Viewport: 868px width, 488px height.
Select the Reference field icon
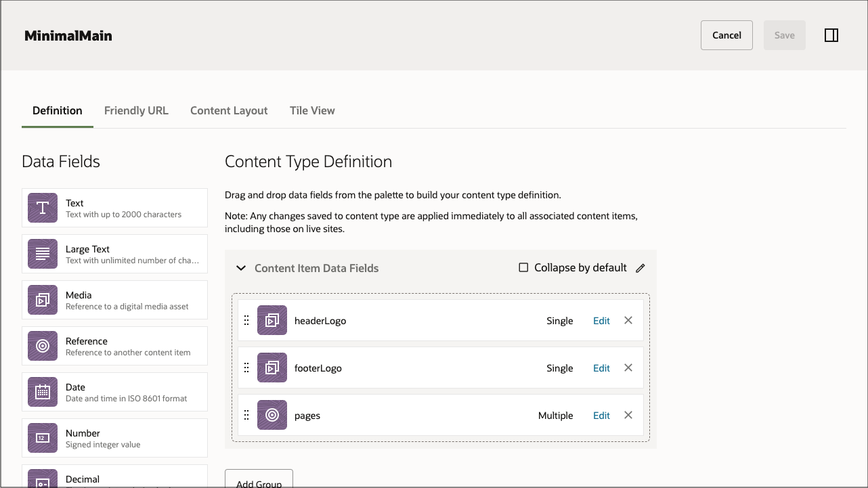click(42, 346)
